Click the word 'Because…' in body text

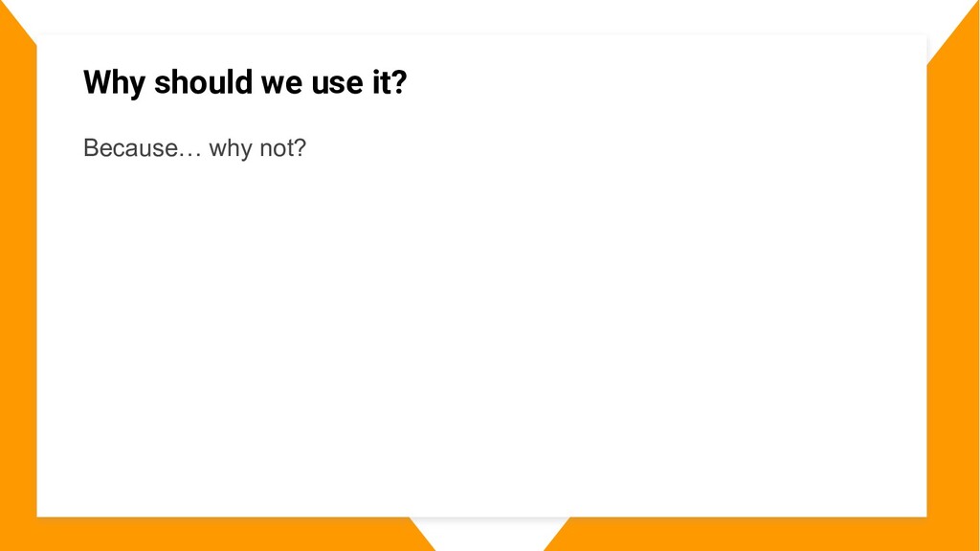[x=142, y=148]
